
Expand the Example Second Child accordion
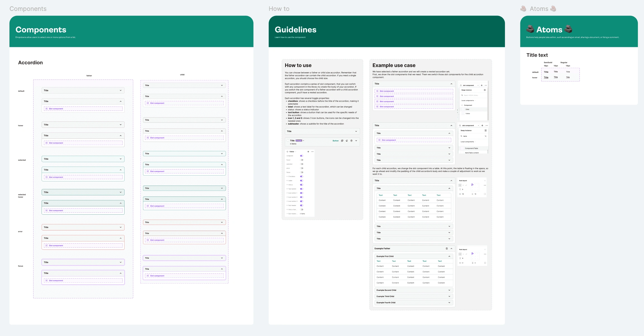(x=449, y=290)
